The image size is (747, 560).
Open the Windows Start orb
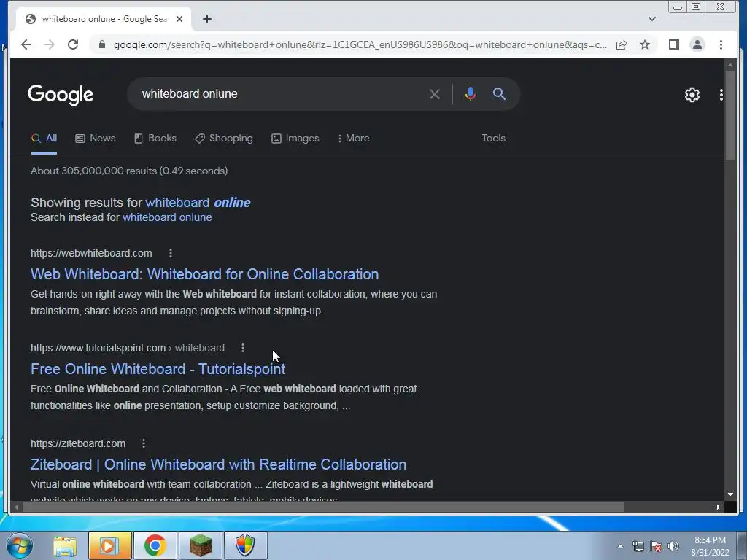point(20,545)
